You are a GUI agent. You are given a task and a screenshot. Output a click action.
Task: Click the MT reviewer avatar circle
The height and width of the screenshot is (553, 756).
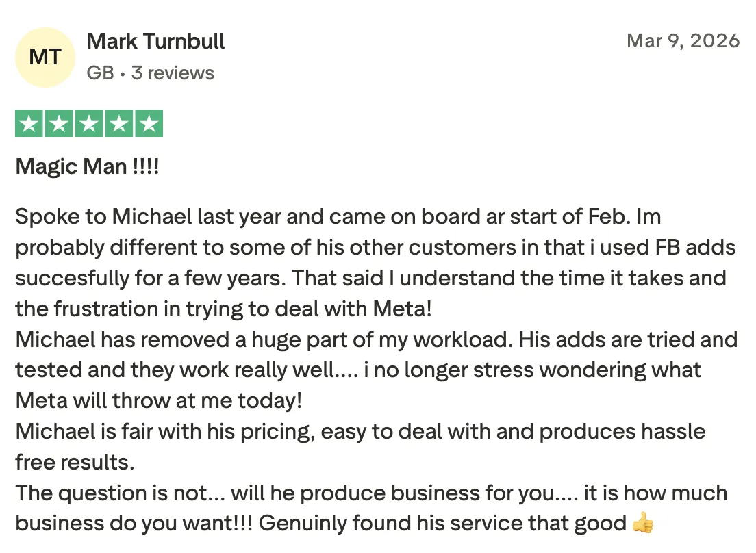pos(45,57)
